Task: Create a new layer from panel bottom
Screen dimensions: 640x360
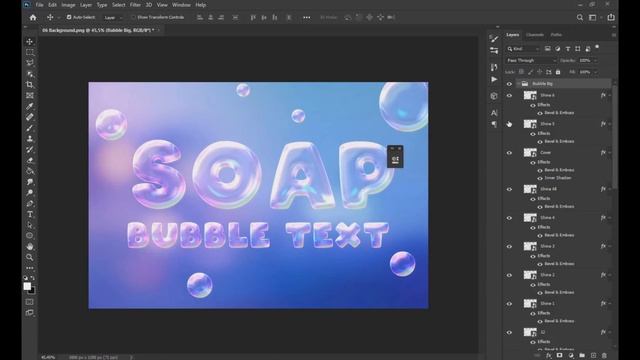Action: coord(593,356)
